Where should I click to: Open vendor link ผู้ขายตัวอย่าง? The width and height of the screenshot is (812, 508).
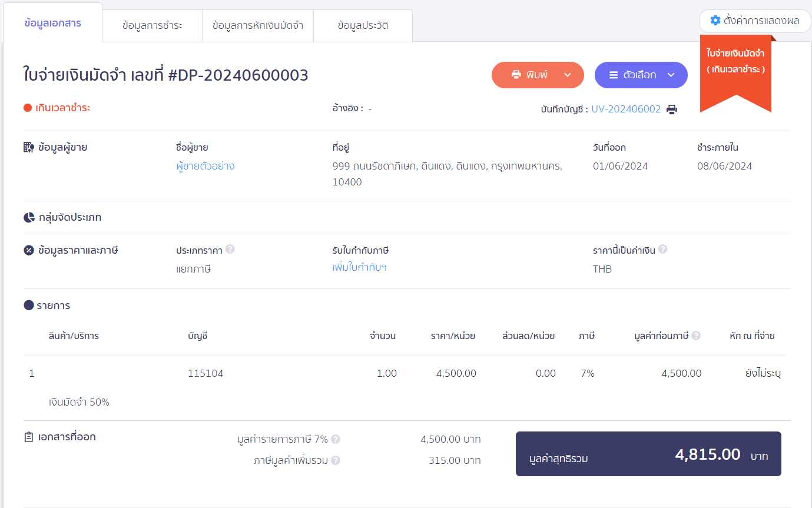(x=206, y=166)
